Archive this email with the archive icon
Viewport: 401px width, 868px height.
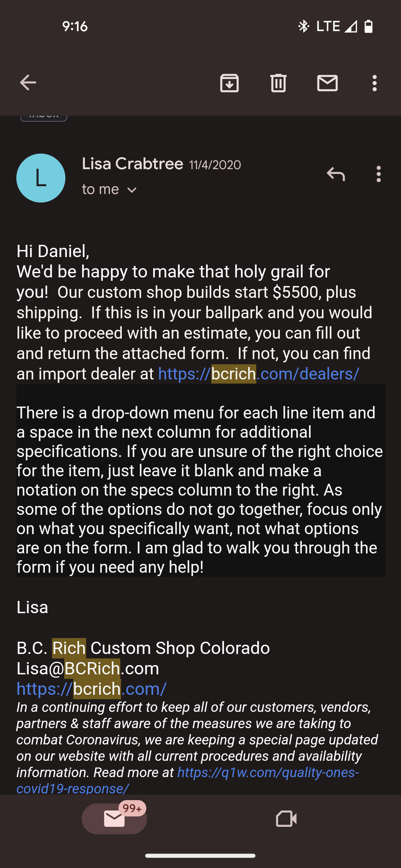tap(229, 83)
